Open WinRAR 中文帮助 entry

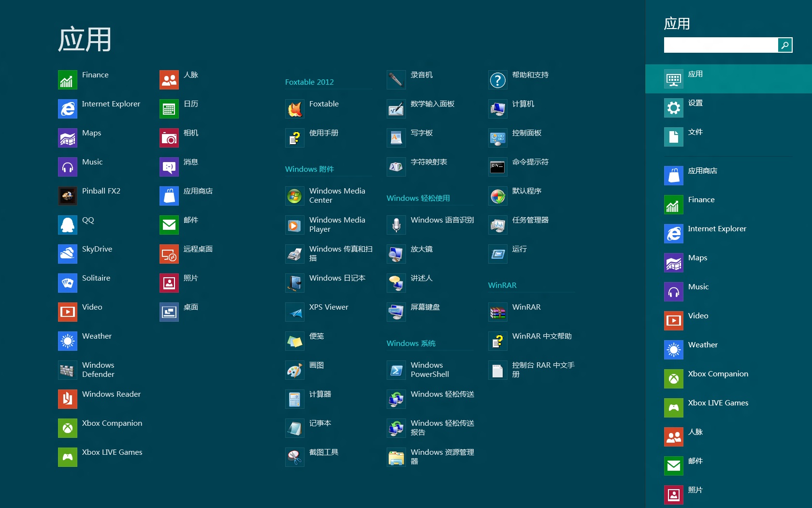(x=530, y=341)
